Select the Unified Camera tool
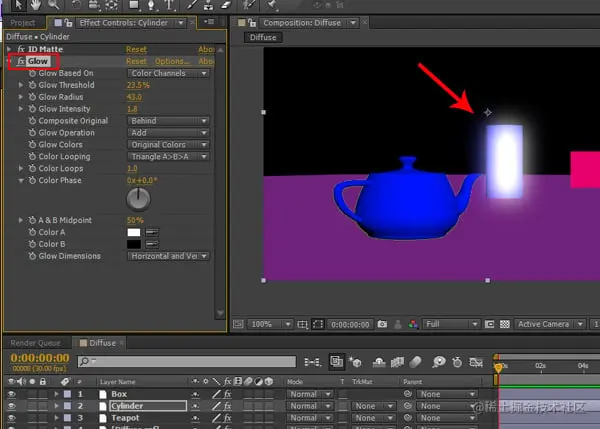This screenshot has width=600, height=429. coord(94,5)
